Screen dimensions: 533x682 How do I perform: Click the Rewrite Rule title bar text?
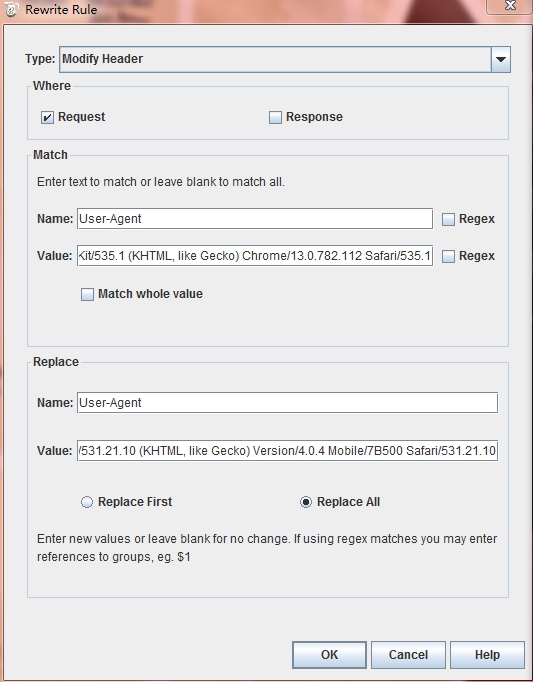pos(61,10)
